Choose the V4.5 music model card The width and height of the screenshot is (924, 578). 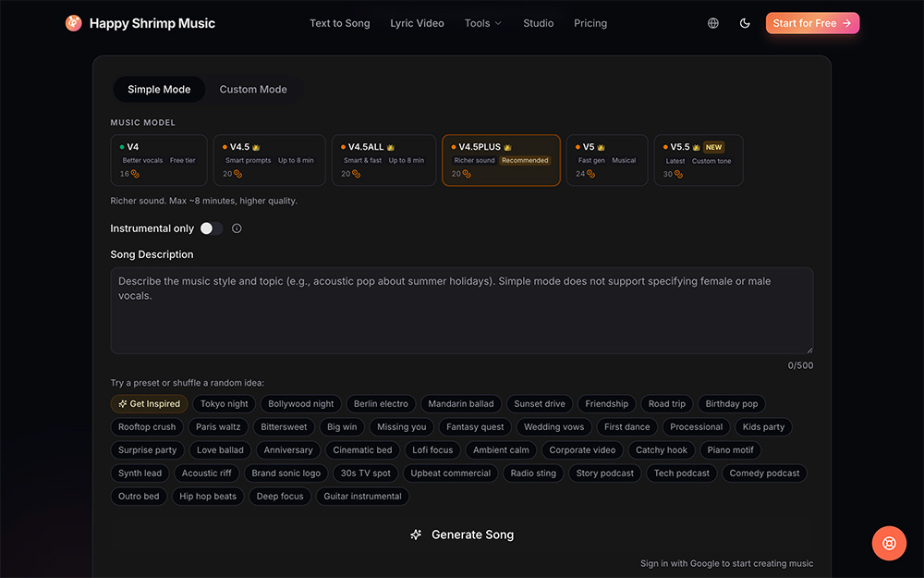pyautogui.click(x=269, y=160)
